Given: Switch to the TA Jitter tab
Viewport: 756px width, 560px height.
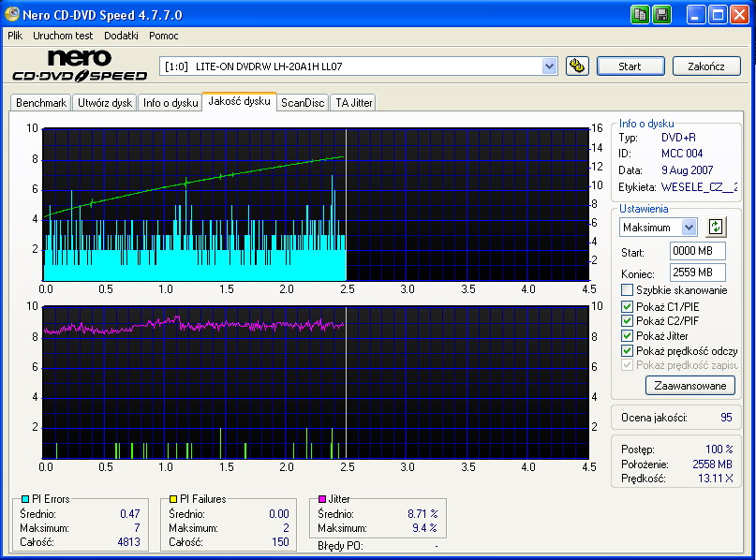Looking at the screenshot, I should (x=354, y=103).
